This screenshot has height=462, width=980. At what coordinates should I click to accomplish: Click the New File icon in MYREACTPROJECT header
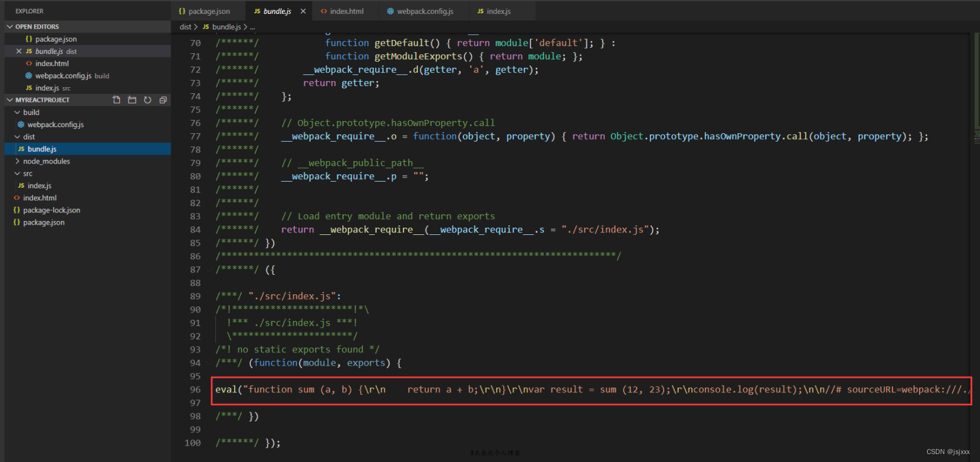coord(116,100)
